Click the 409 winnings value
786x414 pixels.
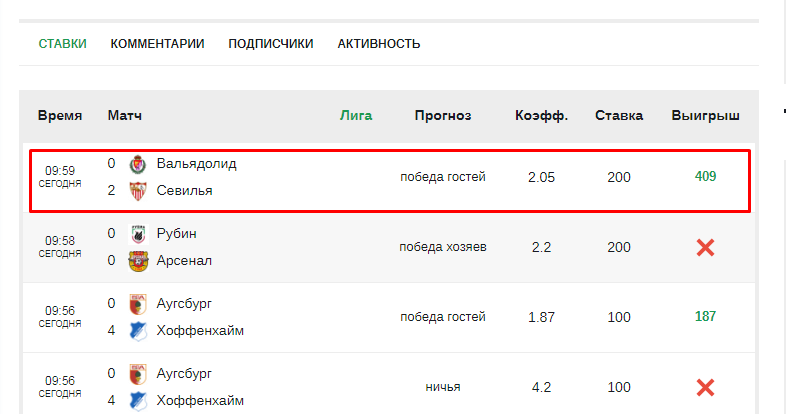pyautogui.click(x=705, y=176)
